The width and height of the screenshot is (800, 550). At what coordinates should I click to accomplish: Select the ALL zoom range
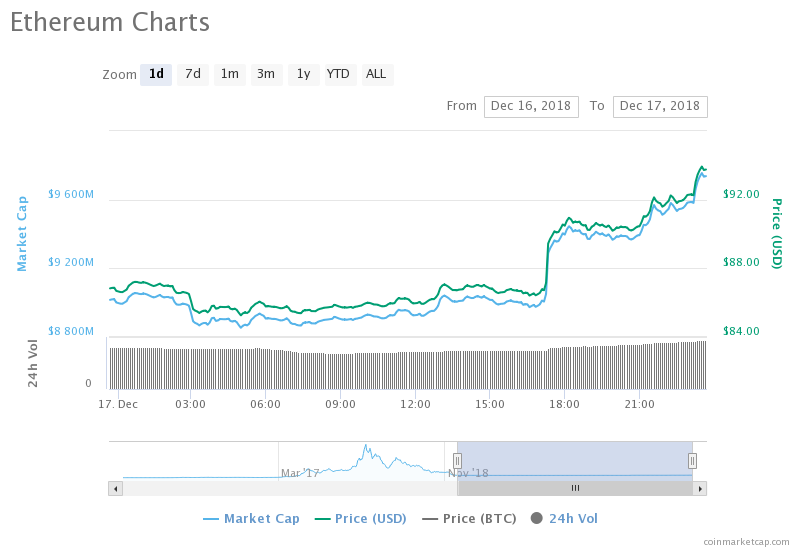tap(377, 74)
